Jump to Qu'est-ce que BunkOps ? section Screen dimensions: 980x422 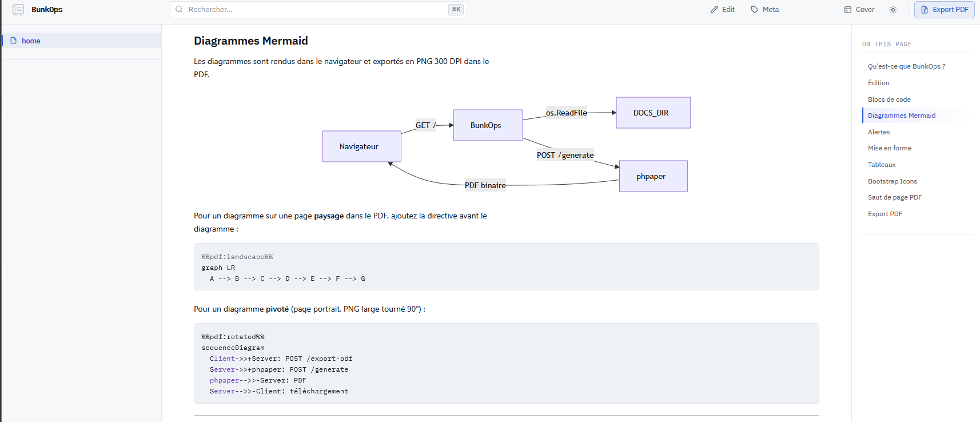906,66
